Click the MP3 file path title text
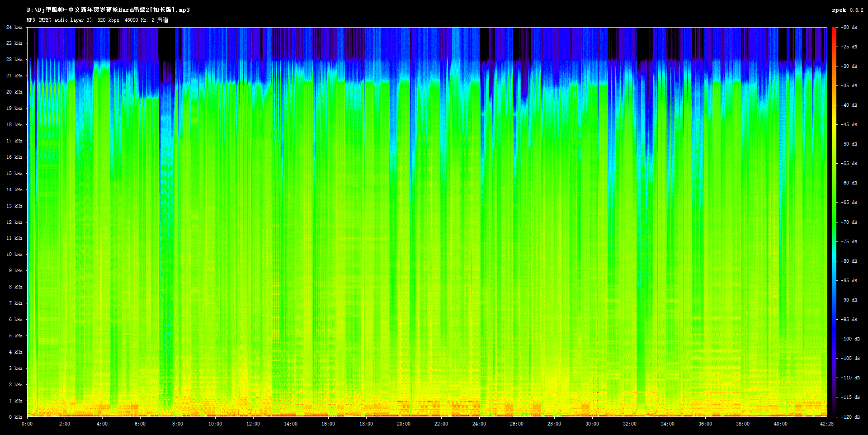Image resolution: width=868 pixels, height=435 pixels. point(108,10)
